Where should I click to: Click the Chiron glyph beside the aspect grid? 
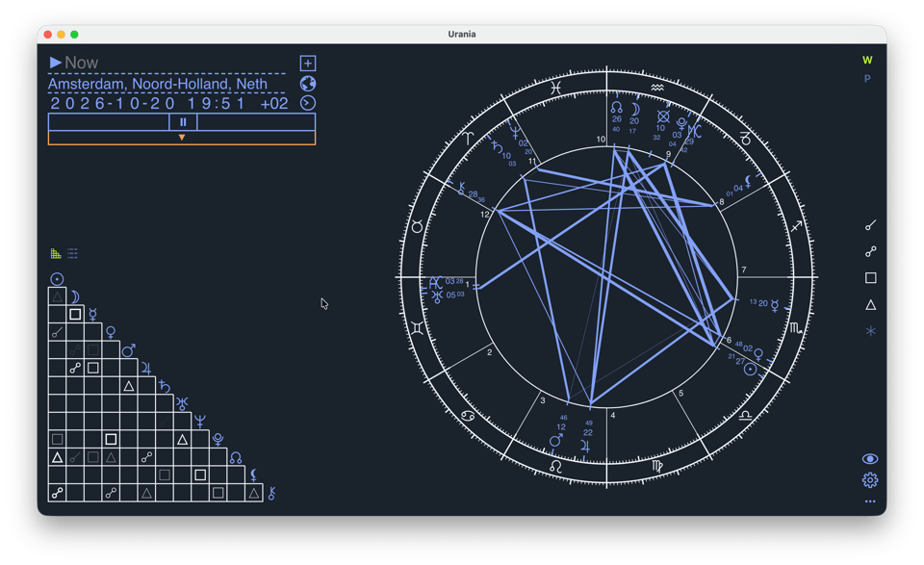(271, 493)
